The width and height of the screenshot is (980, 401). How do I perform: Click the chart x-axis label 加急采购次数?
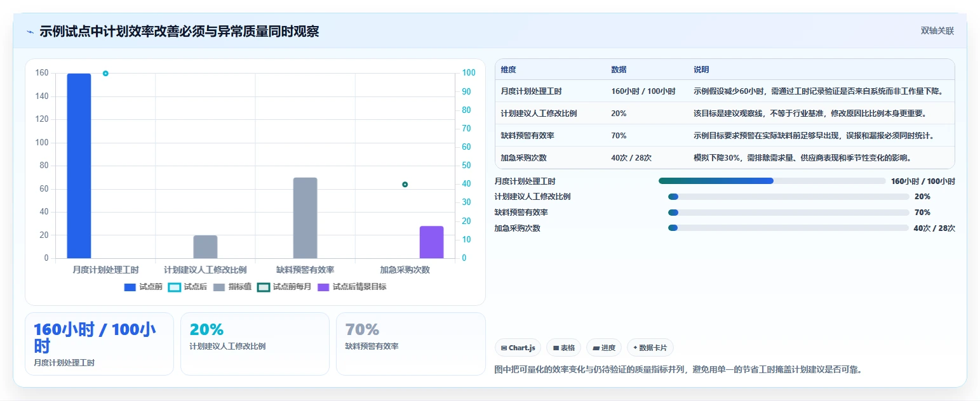[405, 270]
